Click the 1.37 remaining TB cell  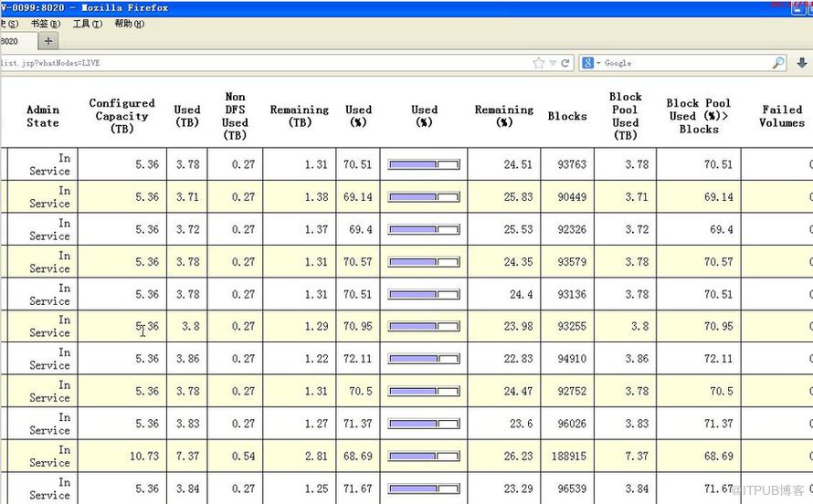click(x=300, y=229)
